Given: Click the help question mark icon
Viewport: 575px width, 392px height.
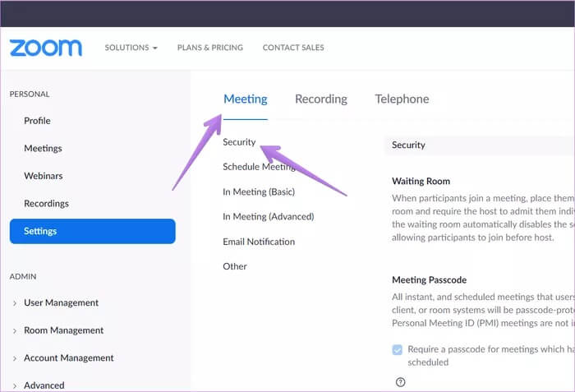Looking at the screenshot, I should [401, 382].
